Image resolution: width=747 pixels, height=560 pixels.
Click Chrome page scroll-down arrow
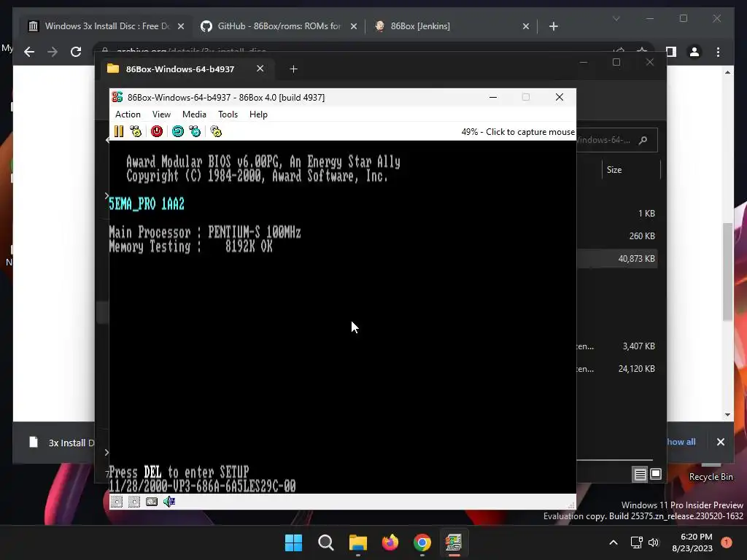click(x=727, y=414)
